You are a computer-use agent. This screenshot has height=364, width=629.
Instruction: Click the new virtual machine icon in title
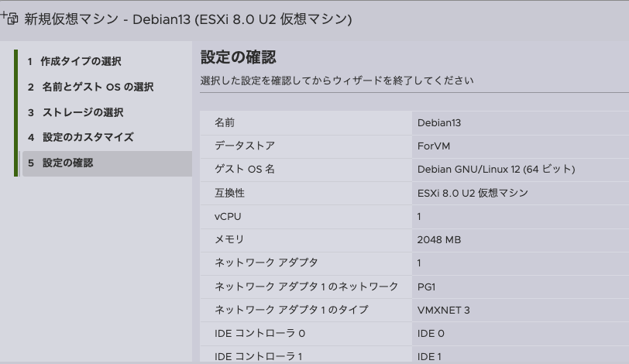[x=9, y=18]
